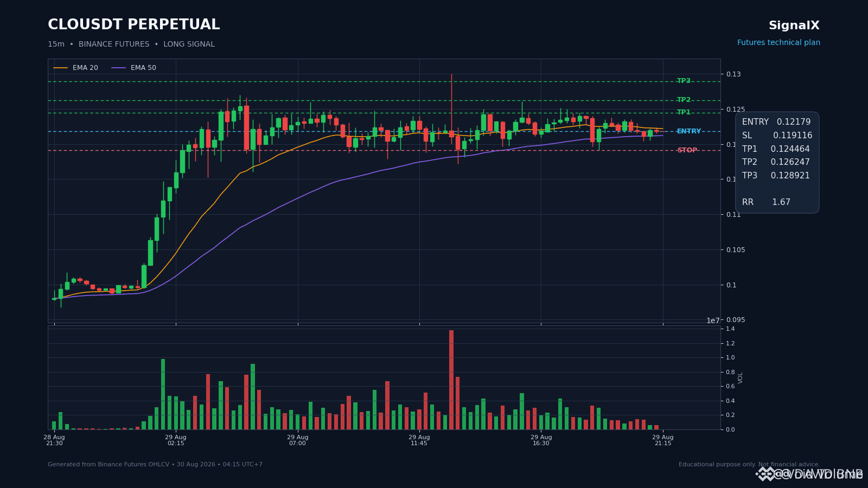Click the TP3 level label
868x488 pixels.
(x=684, y=81)
